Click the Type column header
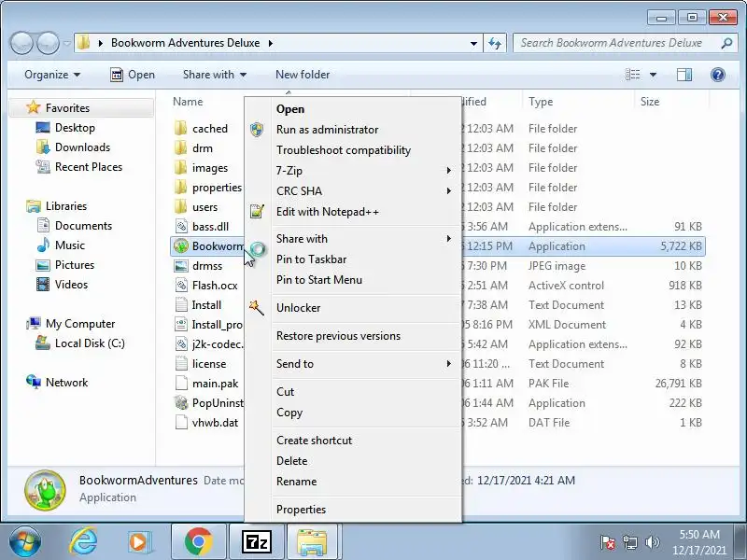Screen dimensions: 747x560 point(541,102)
